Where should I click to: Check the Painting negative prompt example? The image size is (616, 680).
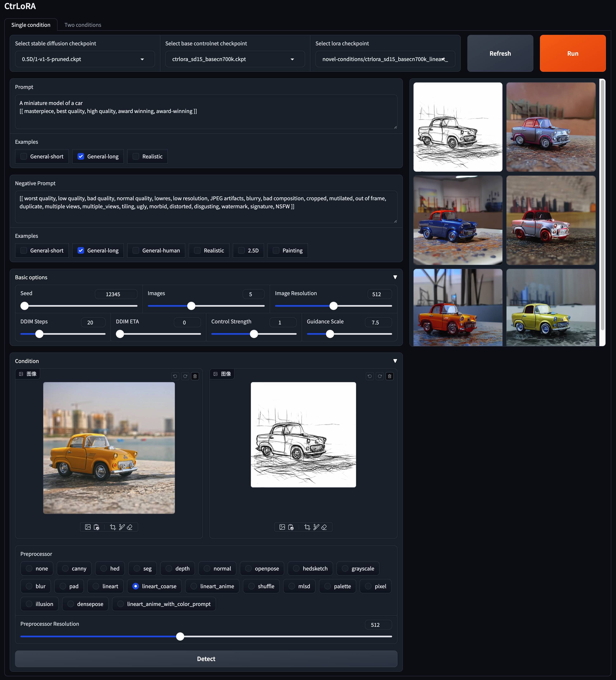pyautogui.click(x=276, y=250)
